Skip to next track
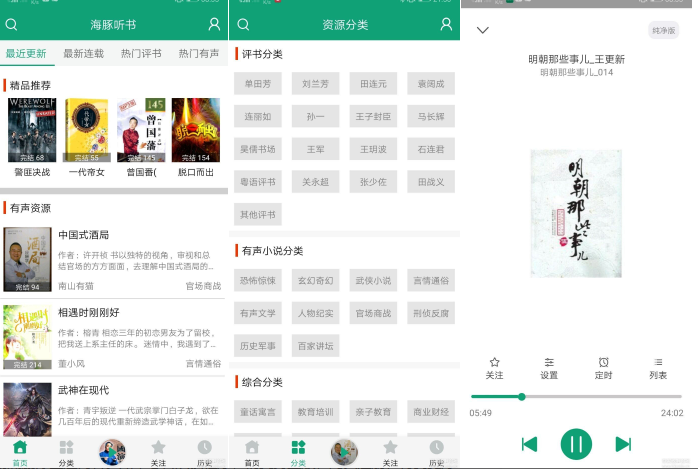 tap(623, 444)
